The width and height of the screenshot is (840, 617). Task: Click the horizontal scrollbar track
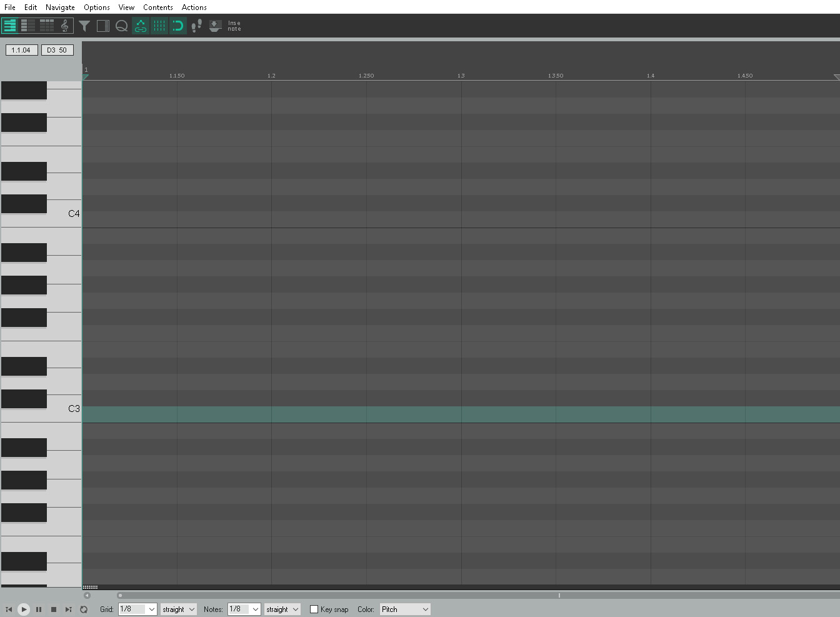(x=478, y=595)
